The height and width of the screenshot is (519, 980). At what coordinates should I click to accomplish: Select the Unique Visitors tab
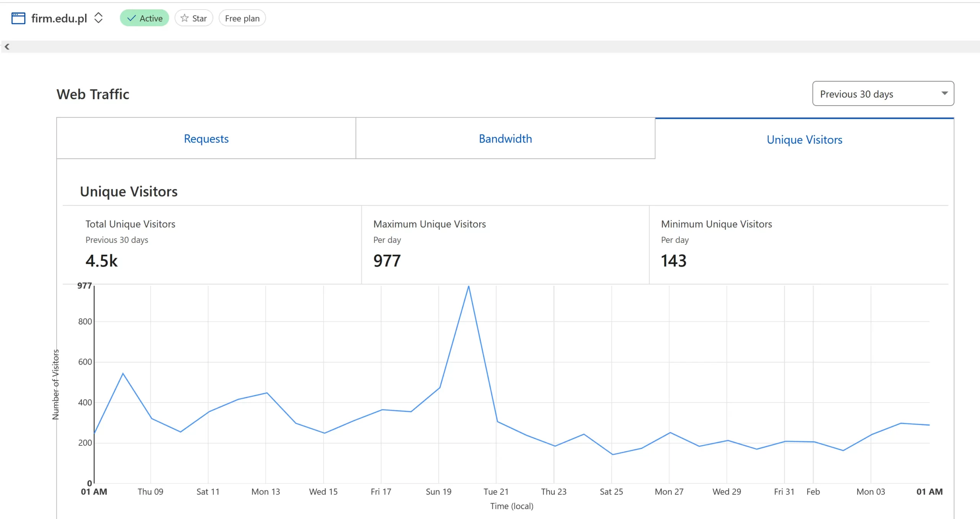804,139
